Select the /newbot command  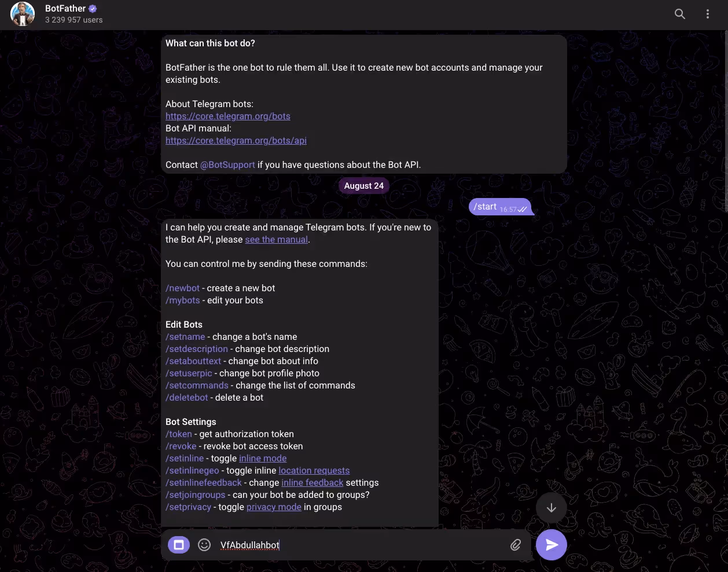point(183,288)
